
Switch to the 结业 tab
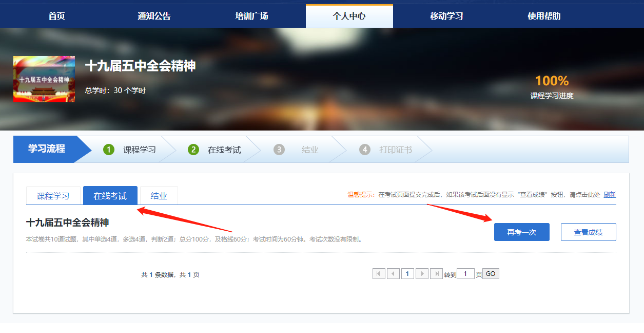click(159, 196)
